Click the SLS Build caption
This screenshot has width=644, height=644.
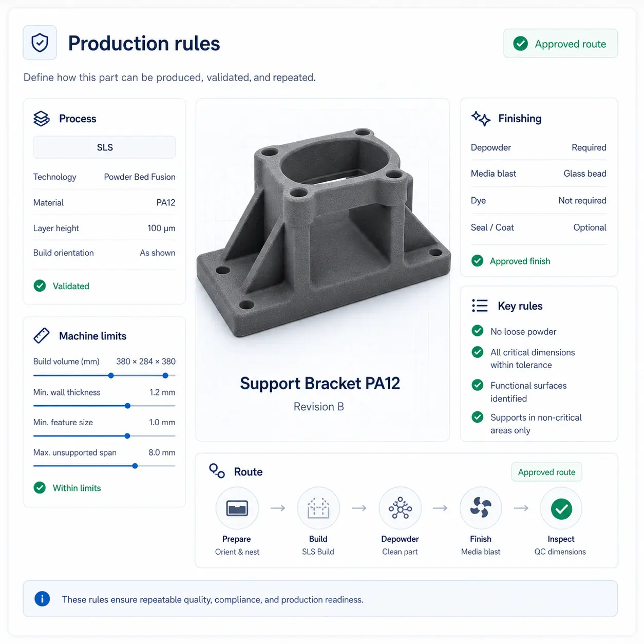click(318, 552)
